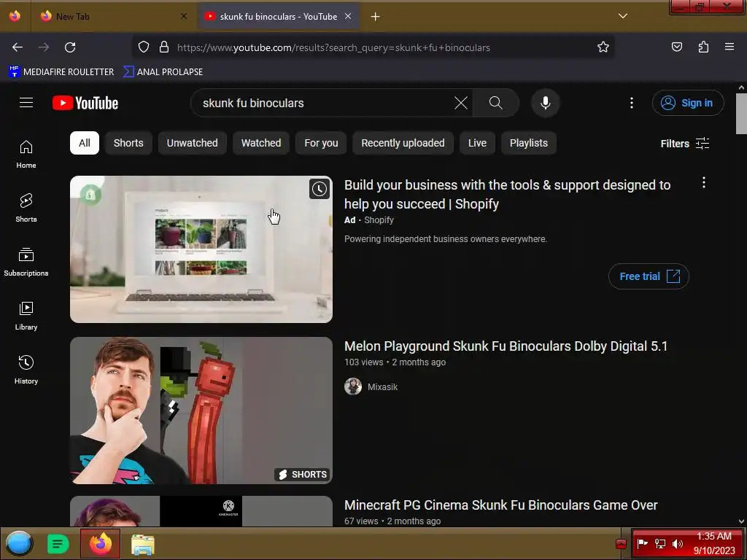Open the Mixasik channel name link
The width and height of the screenshot is (747, 560).
(382, 386)
